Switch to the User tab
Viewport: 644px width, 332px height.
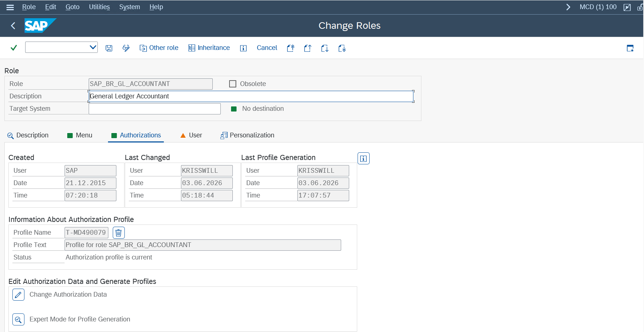coord(191,135)
